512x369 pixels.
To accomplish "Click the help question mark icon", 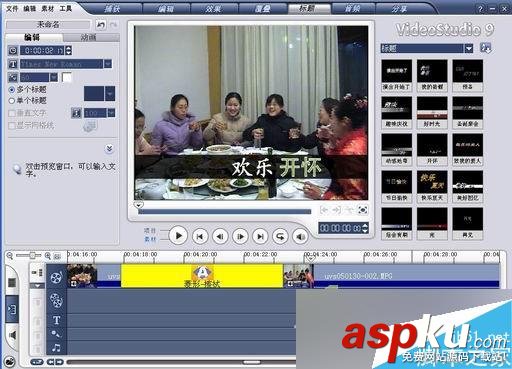I will click(481, 9).
